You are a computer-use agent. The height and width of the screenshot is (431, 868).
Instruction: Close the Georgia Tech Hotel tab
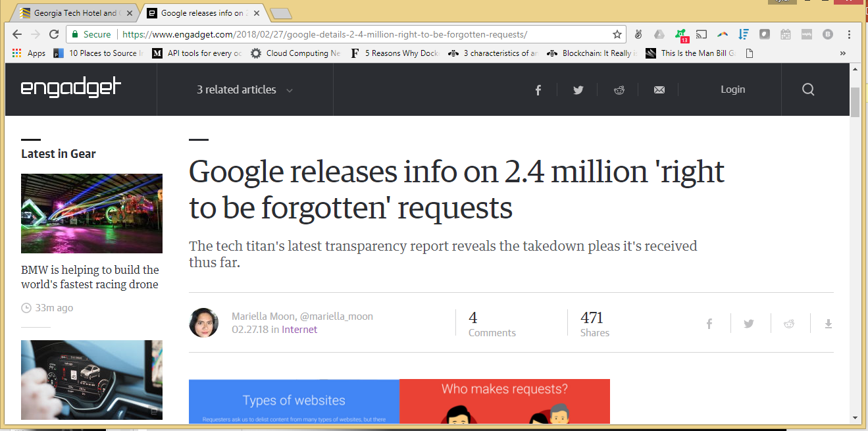[x=129, y=13]
